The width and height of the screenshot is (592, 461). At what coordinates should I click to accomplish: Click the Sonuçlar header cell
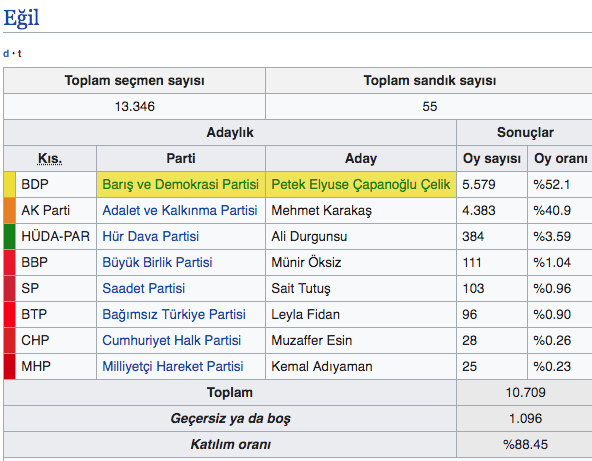pos(525,133)
